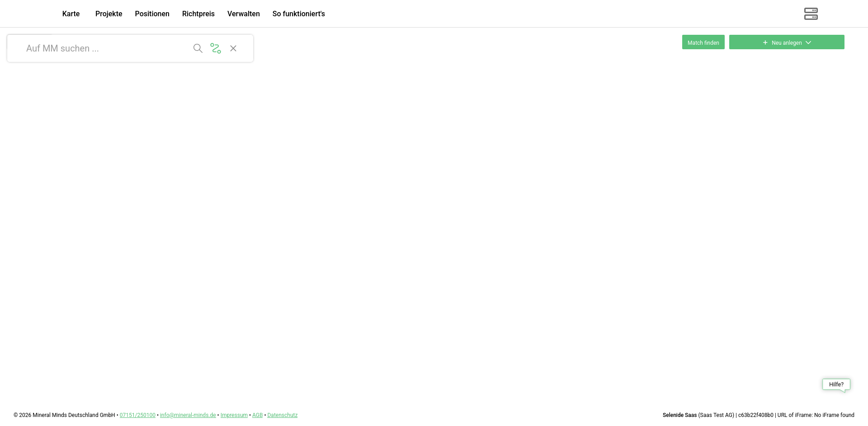This screenshot has height=426, width=868.
Task: Open the Hilfe? chat bubble
Action: coord(836,384)
